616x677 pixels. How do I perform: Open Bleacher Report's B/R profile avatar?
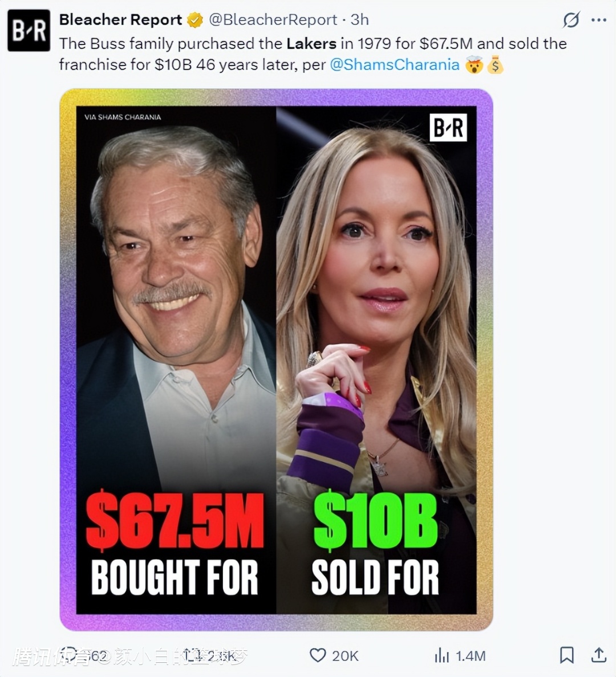[29, 30]
